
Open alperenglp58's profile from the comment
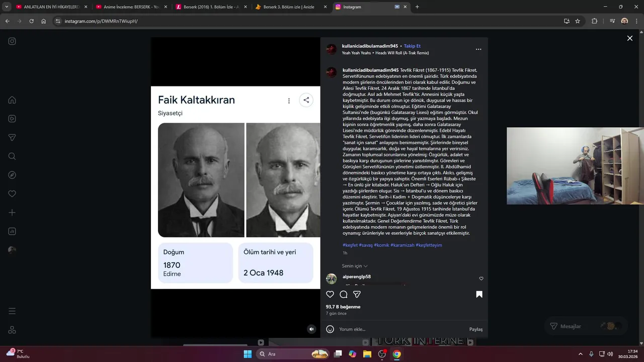pyautogui.click(x=357, y=277)
